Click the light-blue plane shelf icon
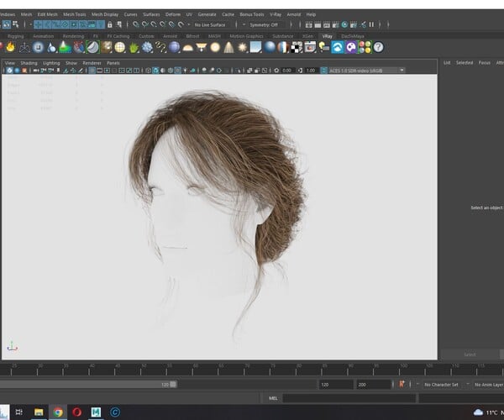Screen dimensions: 504x420 tap(256, 47)
